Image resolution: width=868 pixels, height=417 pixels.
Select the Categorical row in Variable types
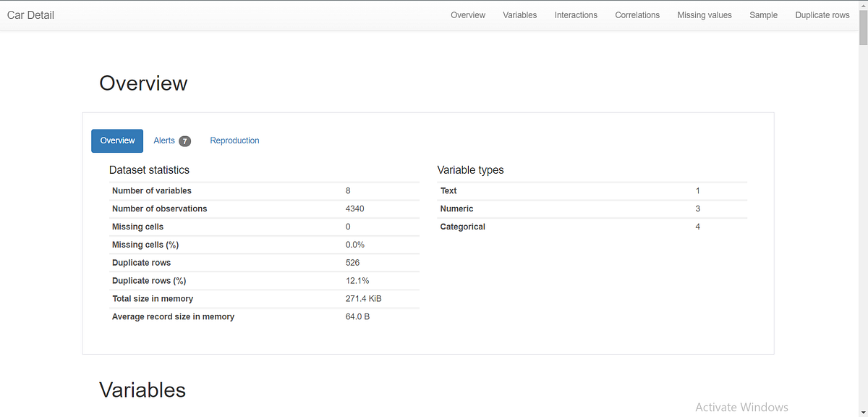pyautogui.click(x=462, y=226)
